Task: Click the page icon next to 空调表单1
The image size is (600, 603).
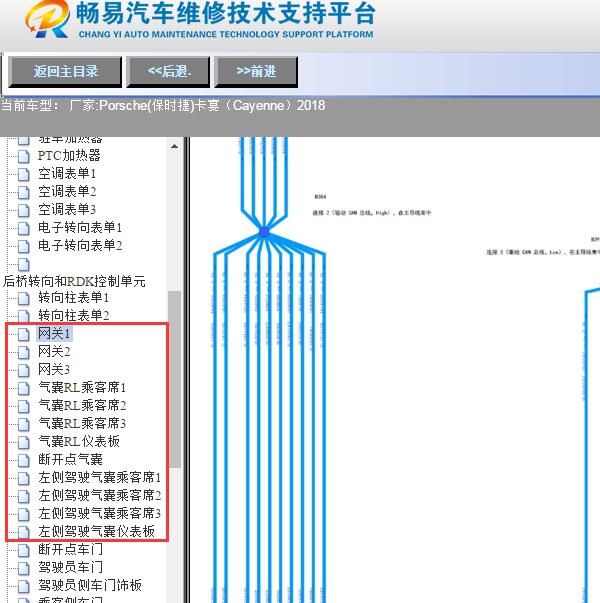Action: coord(24,175)
